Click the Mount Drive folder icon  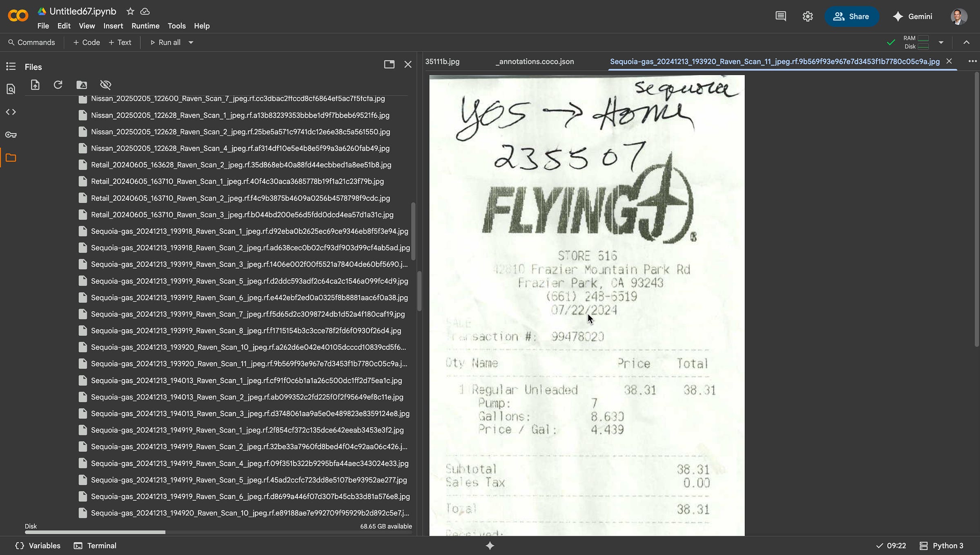pos(82,85)
